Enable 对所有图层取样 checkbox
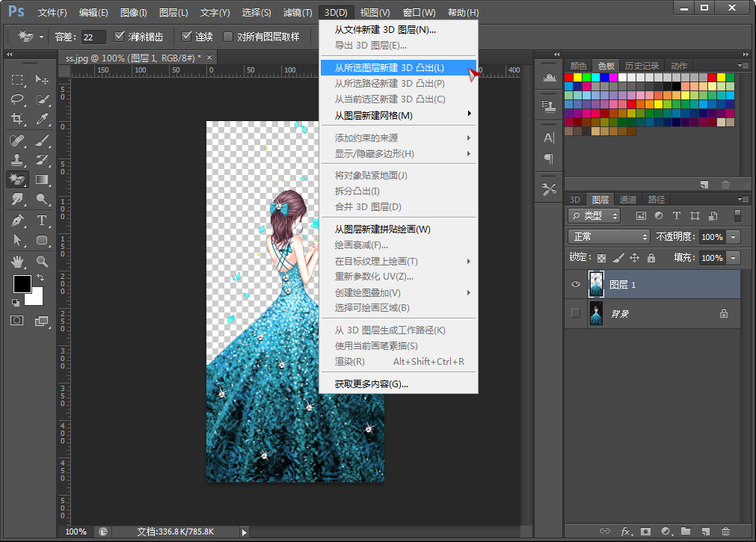The image size is (756, 542). (x=228, y=37)
